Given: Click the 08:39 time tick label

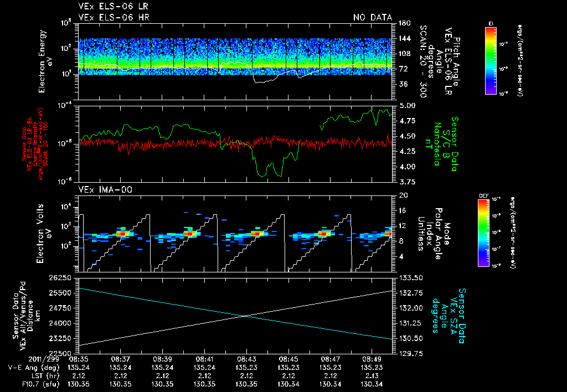Looking at the screenshot, I should coord(162,359).
